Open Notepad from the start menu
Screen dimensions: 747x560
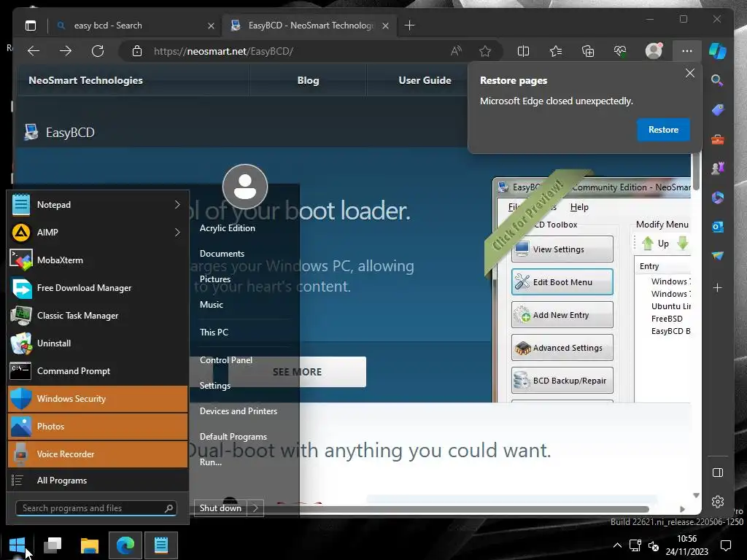[x=98, y=205]
